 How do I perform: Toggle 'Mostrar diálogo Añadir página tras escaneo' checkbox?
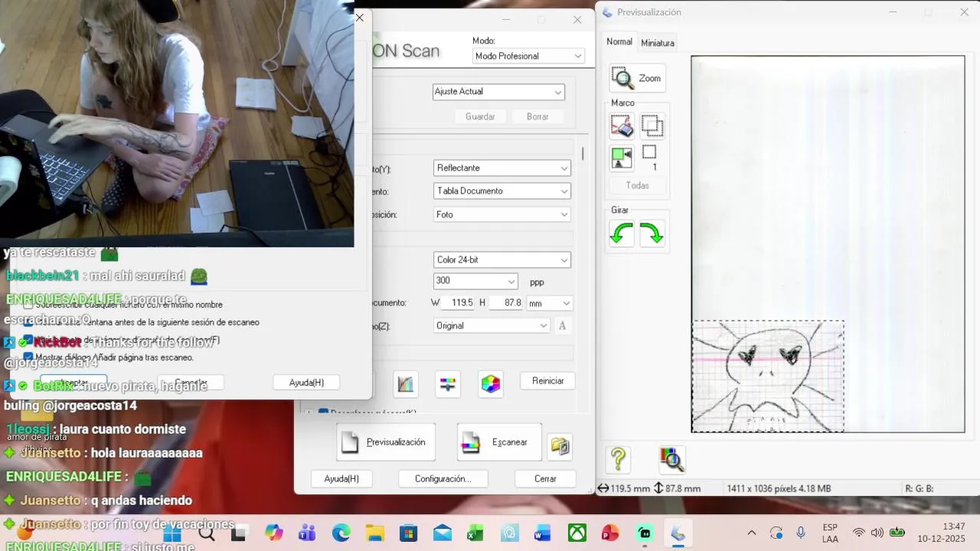pos(28,357)
